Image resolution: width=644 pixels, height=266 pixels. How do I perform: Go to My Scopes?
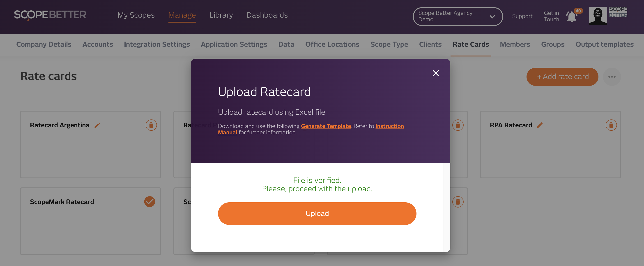pyautogui.click(x=136, y=15)
